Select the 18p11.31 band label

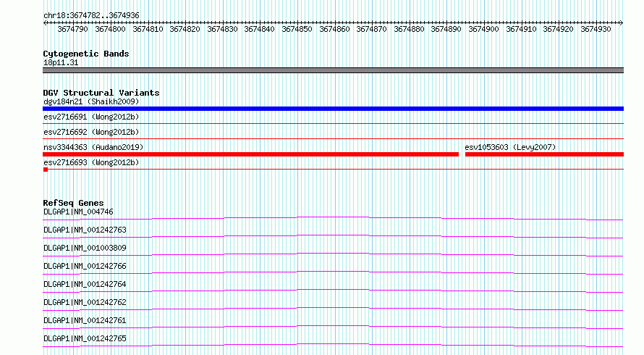[x=61, y=62]
